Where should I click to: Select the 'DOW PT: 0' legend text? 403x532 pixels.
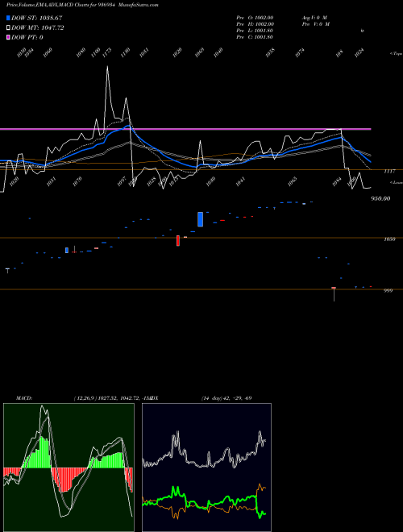27,37
